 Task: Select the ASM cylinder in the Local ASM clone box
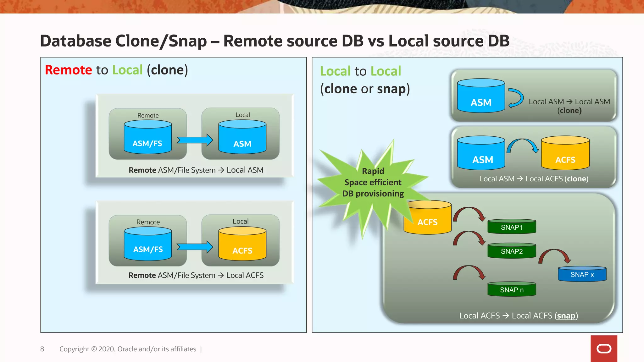pyautogui.click(x=481, y=96)
